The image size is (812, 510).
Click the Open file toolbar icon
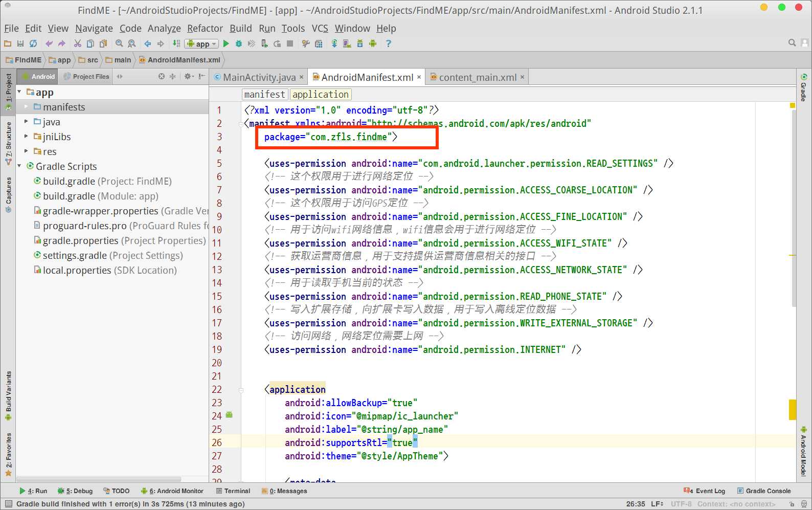point(8,43)
